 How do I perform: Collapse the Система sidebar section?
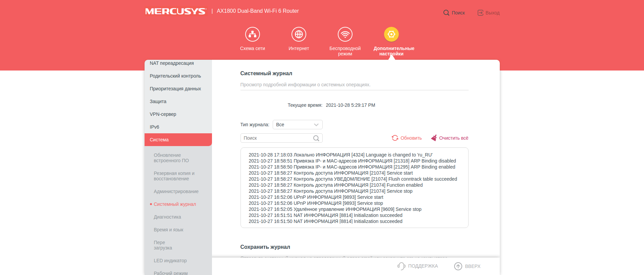pyautogui.click(x=178, y=140)
